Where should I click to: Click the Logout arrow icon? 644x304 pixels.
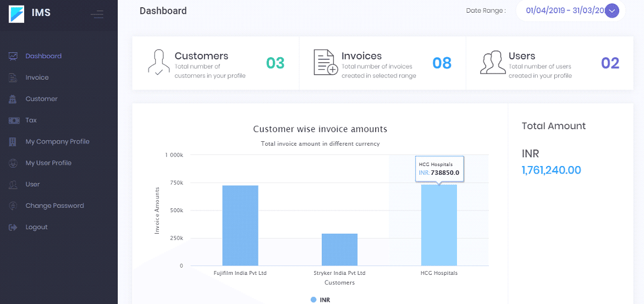(x=13, y=227)
